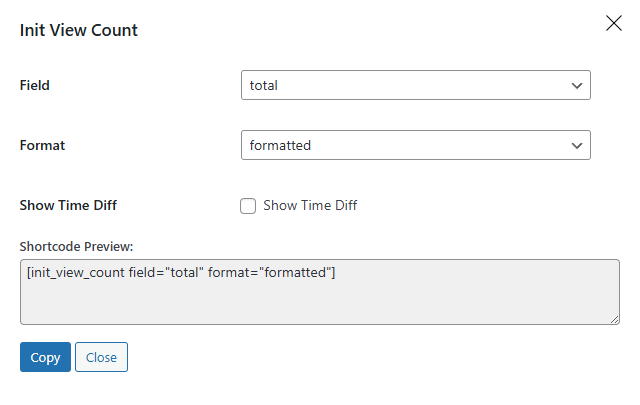
Task: Copy the shortcode with the Copy button
Action: click(x=45, y=357)
